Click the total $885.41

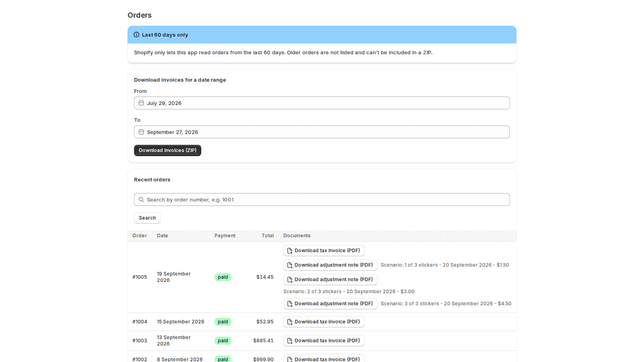[x=263, y=341]
